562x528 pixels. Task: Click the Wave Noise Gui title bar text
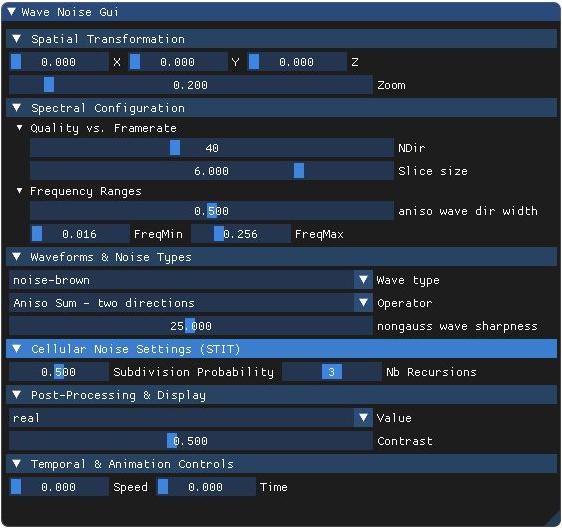coord(70,12)
